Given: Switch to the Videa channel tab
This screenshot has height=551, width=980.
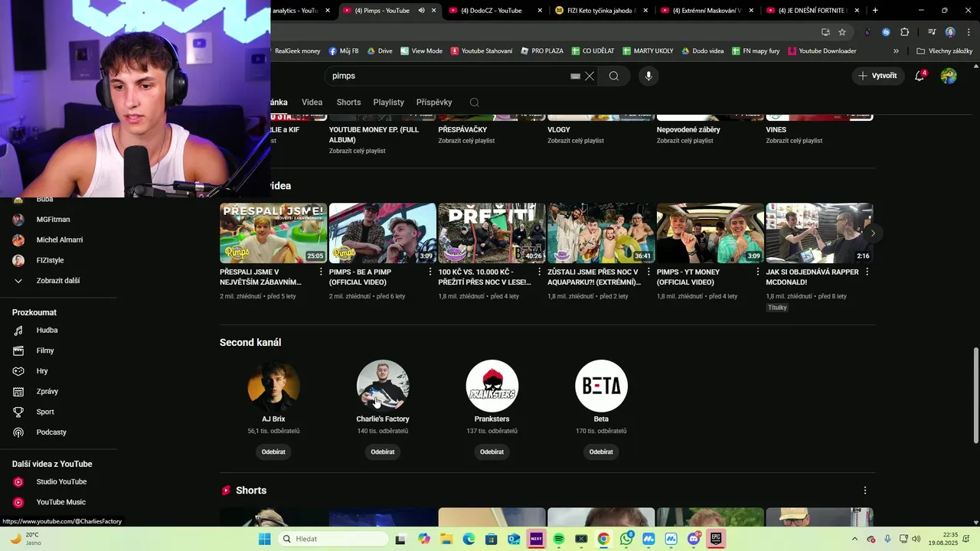Looking at the screenshot, I should (312, 102).
